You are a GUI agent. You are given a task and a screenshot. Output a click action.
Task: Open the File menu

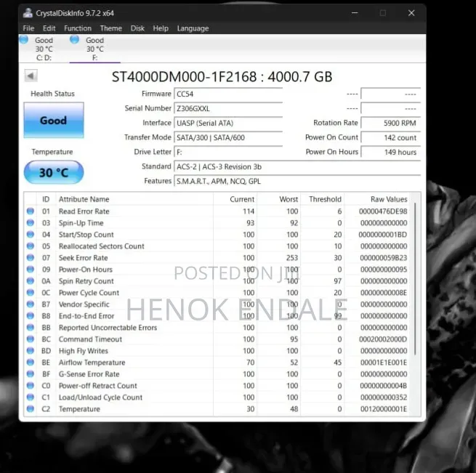tap(28, 28)
